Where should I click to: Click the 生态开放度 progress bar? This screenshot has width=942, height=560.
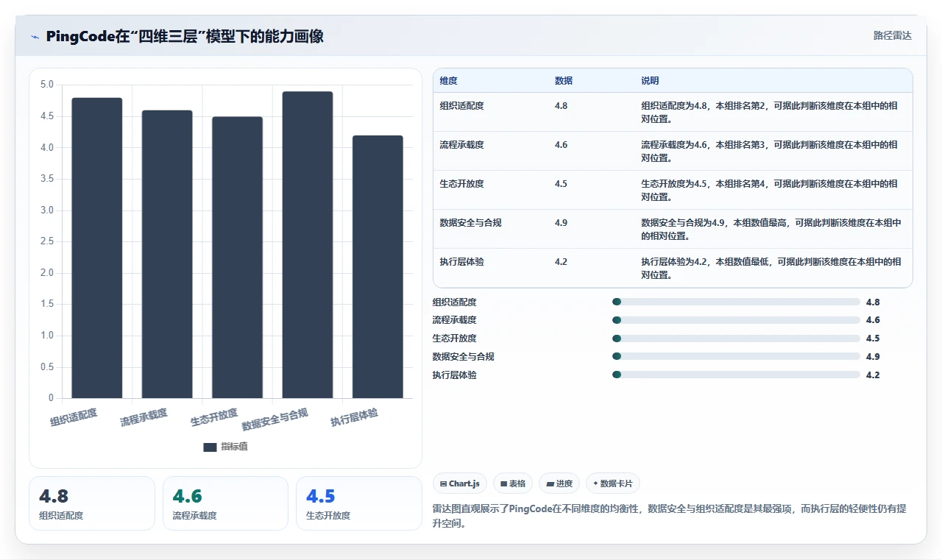736,339
